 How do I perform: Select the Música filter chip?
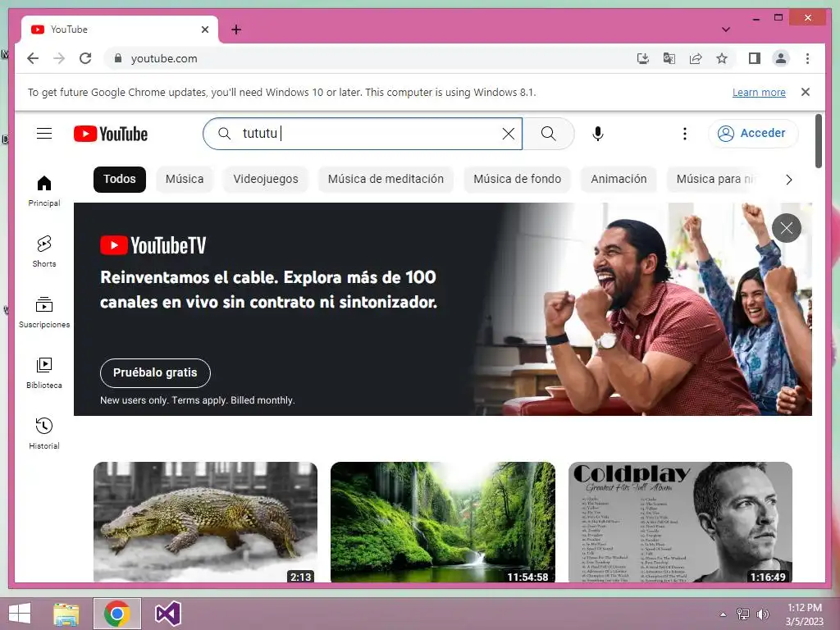coord(185,179)
